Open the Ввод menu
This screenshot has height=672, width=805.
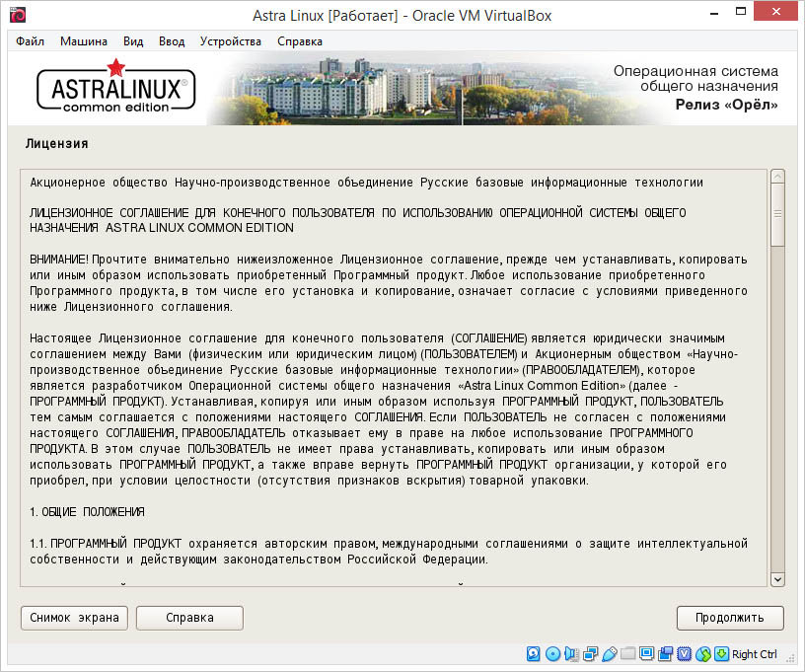click(x=172, y=41)
